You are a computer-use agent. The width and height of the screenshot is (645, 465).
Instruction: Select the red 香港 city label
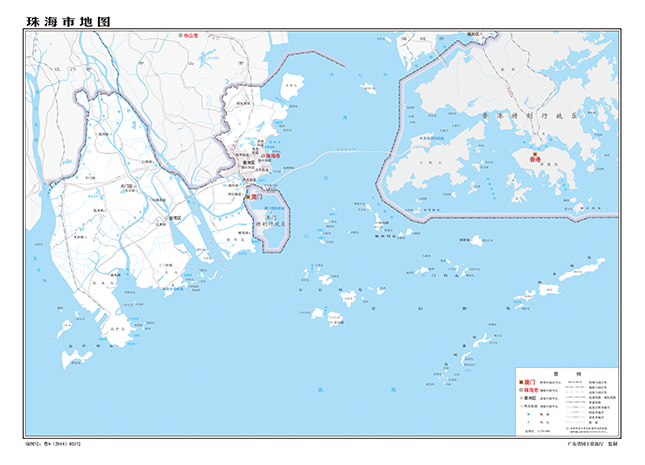point(535,159)
